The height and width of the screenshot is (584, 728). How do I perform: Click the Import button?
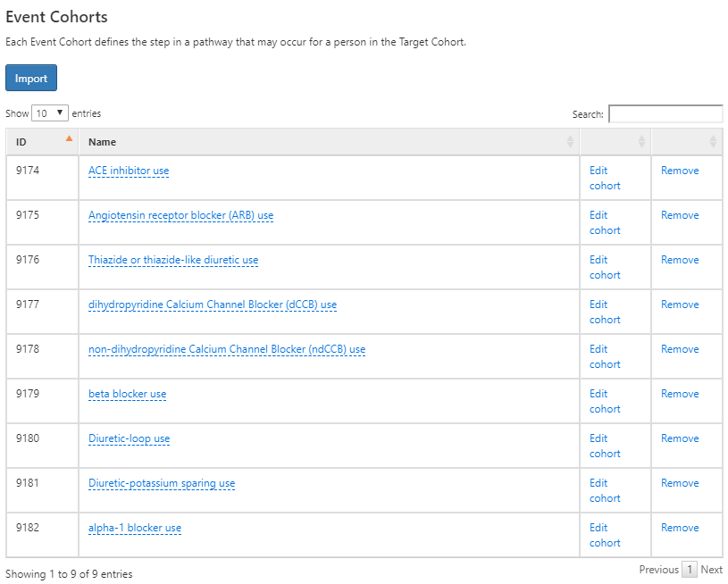(31, 78)
